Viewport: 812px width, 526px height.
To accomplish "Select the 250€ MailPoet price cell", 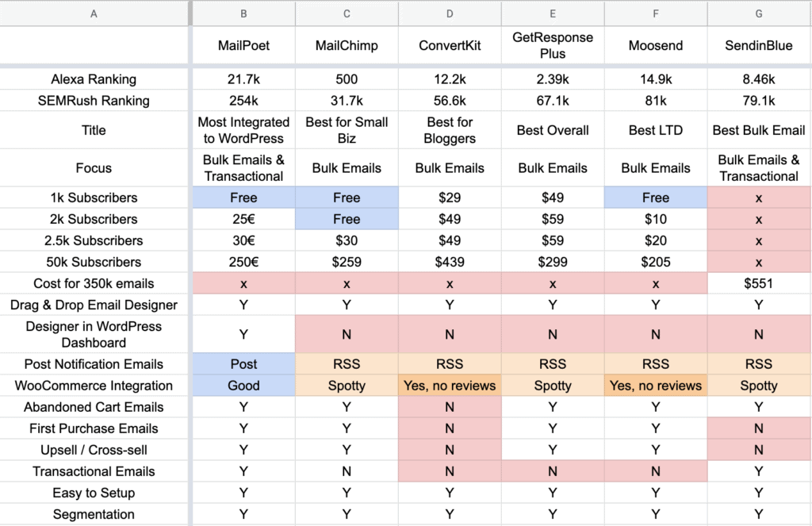I will (243, 262).
